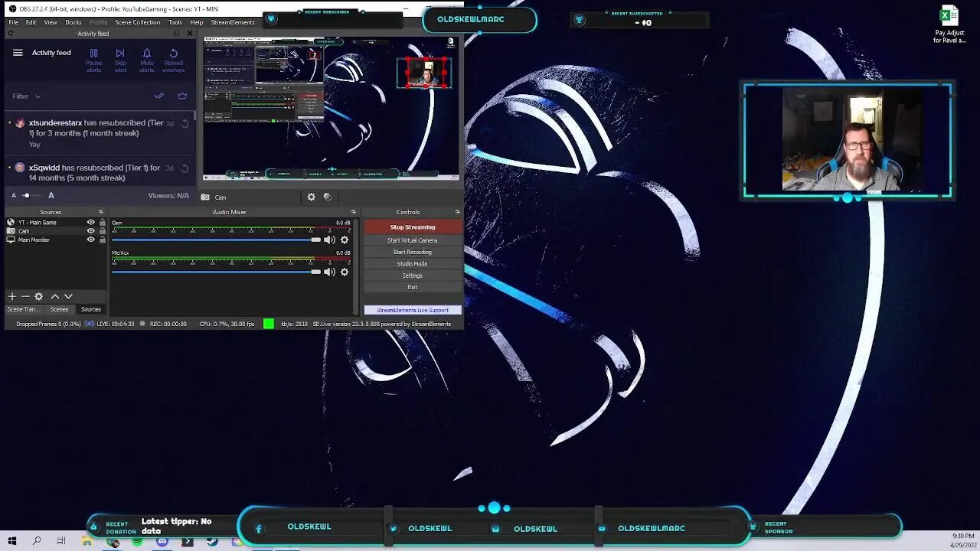Screen dimensions: 980x551
Task: Mute the Mic/Aux audio channel
Action: [x=329, y=272]
